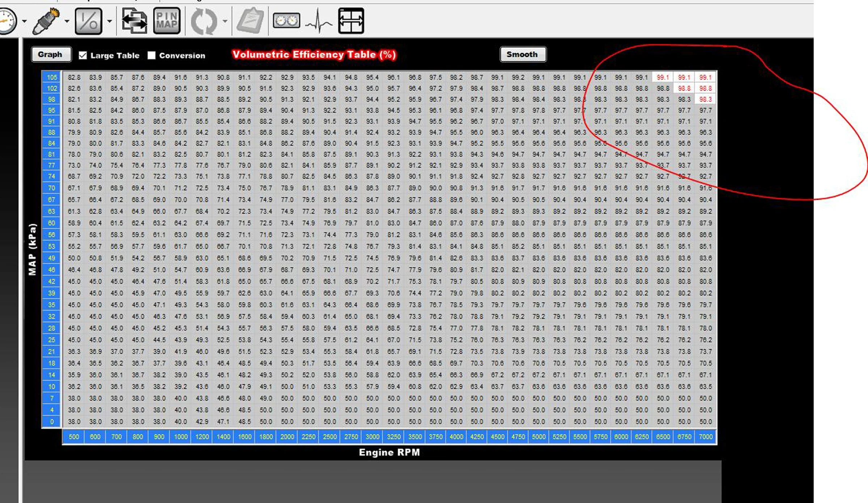Select the 7000 RPM column header
Image resolution: width=868 pixels, height=503 pixels.
[705, 436]
